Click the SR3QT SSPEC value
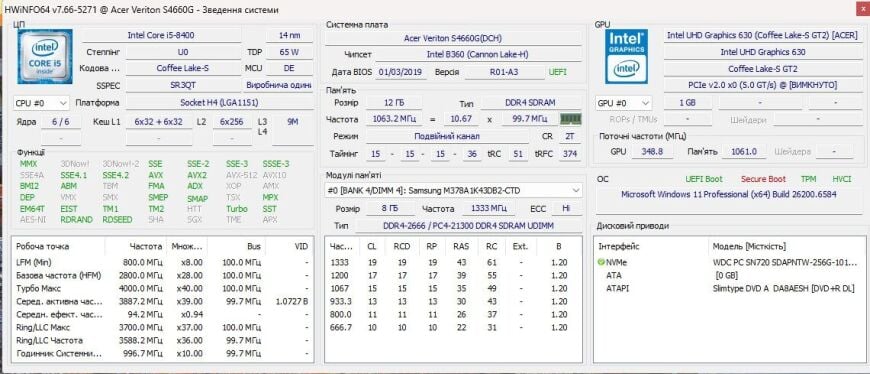The image size is (870, 374). pos(183,85)
